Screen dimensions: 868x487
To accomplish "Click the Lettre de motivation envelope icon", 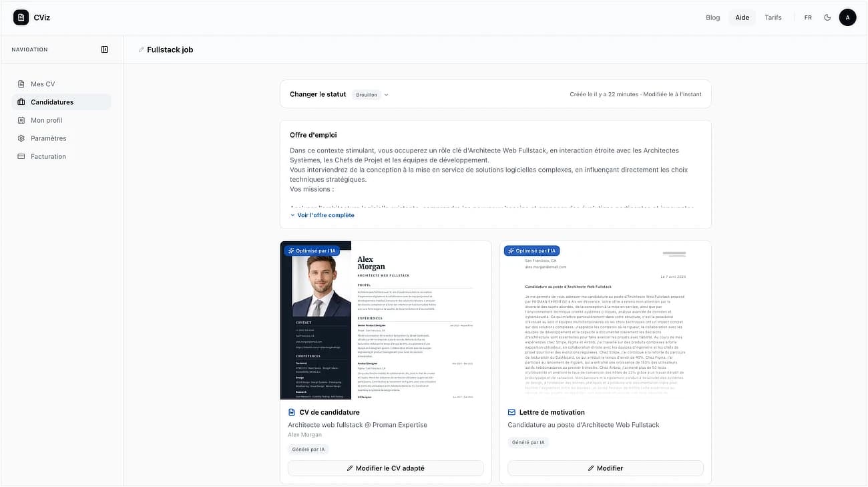I will coord(511,412).
